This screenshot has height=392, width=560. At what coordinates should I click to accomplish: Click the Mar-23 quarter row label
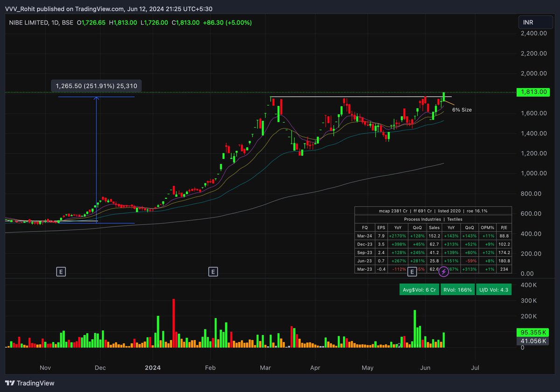(x=365, y=269)
